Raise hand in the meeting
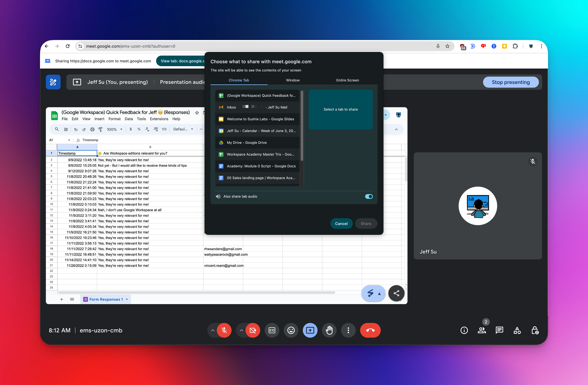The width and height of the screenshot is (588, 385). [329, 330]
